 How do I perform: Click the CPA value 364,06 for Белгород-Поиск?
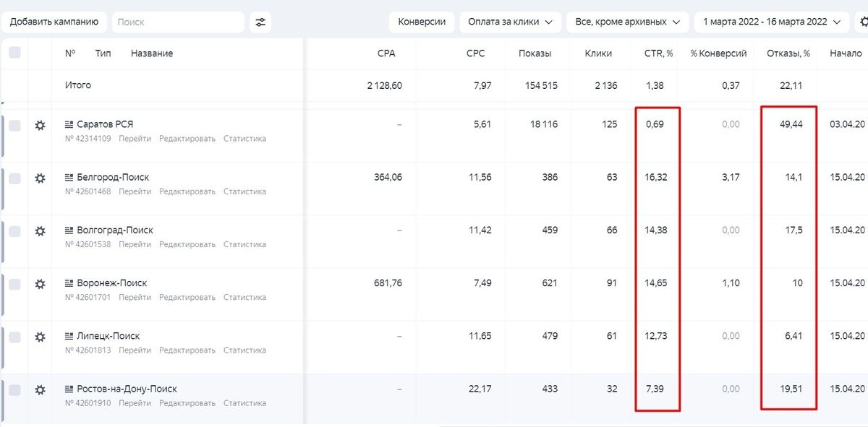[x=388, y=177]
